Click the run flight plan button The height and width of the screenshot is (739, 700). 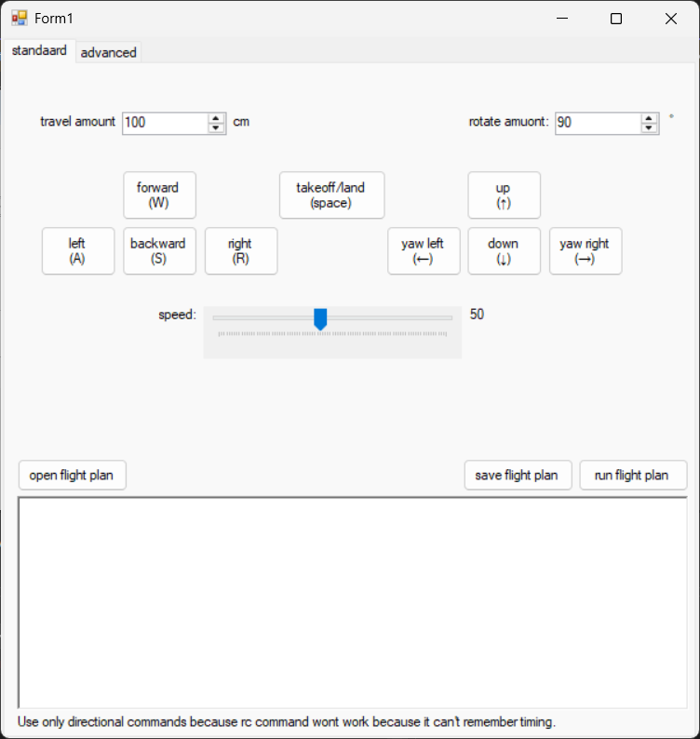632,475
